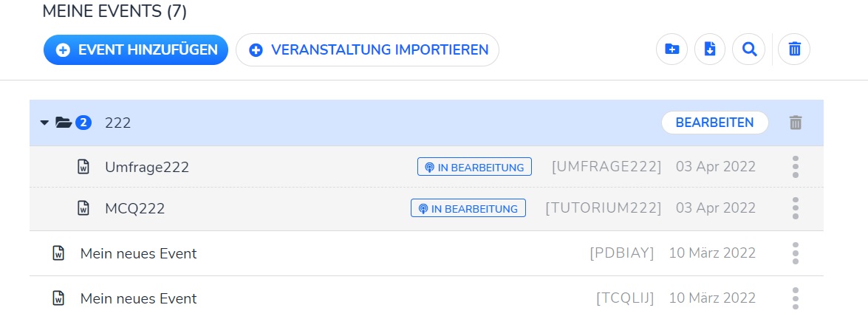Click the blue trash icon in toolbar
The width and height of the screenshot is (868, 319).
click(x=794, y=49)
